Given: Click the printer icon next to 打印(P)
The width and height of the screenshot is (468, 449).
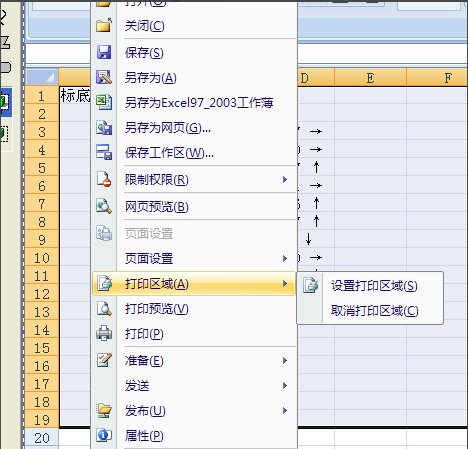Looking at the screenshot, I should coord(104,333).
